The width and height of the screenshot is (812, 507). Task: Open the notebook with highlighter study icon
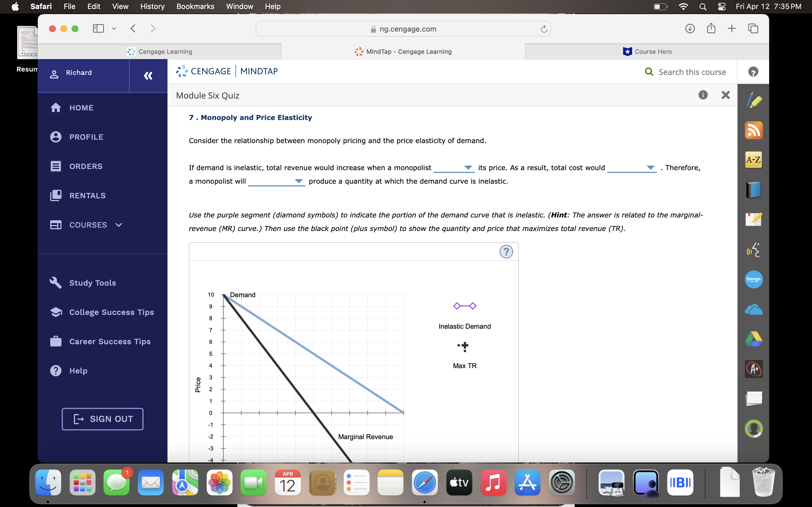pos(754,220)
